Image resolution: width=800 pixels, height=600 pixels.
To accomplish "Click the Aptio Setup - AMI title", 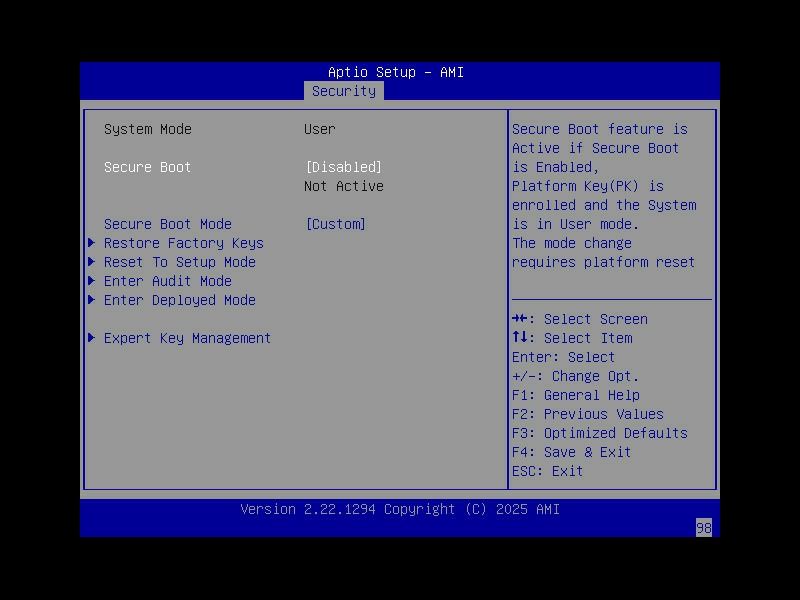I will tap(396, 72).
